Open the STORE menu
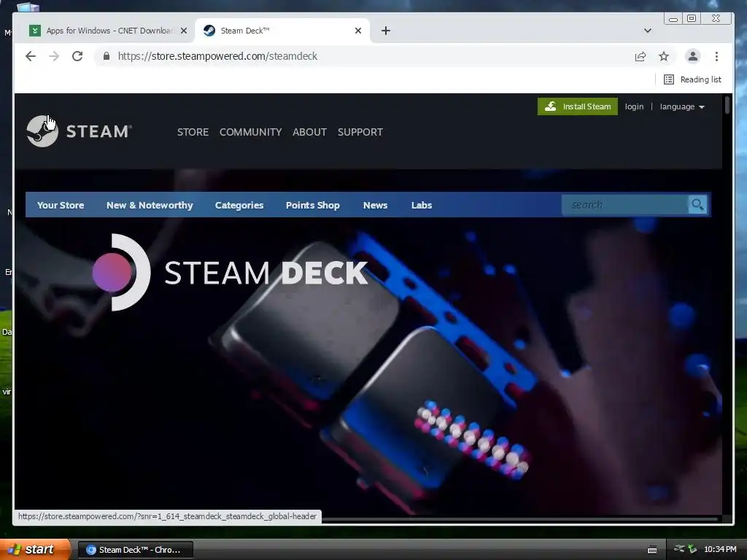This screenshot has width=747, height=560. point(193,132)
